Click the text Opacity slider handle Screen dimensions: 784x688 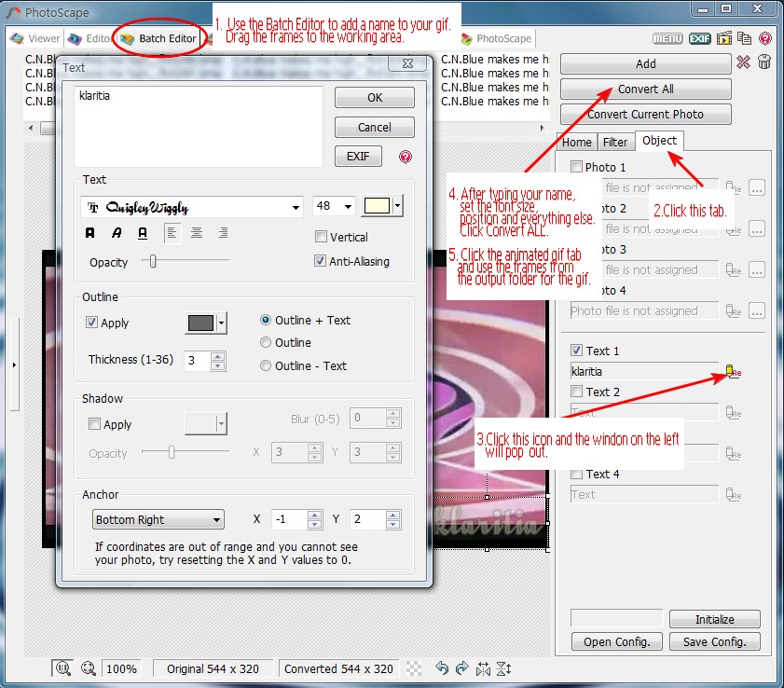click(x=153, y=260)
